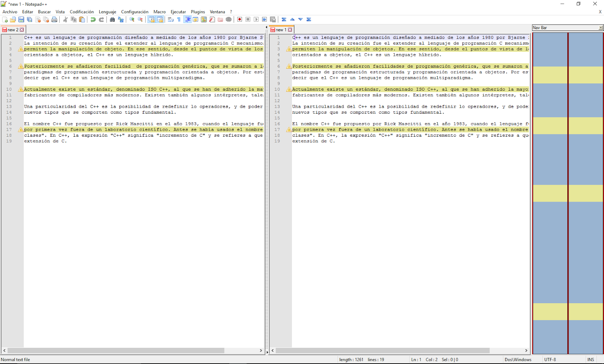
Task: Save all open documents
Action: coord(29,19)
